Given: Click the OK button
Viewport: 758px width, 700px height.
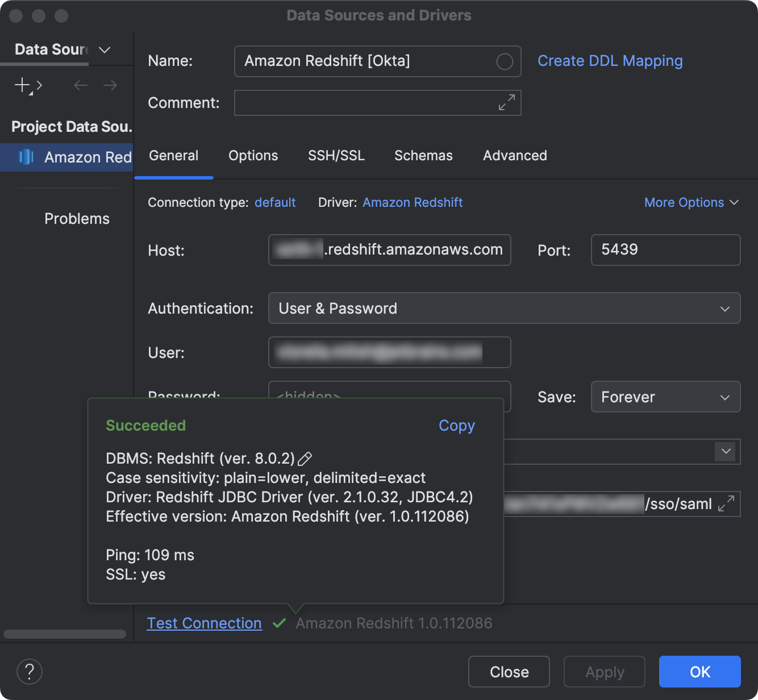Looking at the screenshot, I should 700,672.
